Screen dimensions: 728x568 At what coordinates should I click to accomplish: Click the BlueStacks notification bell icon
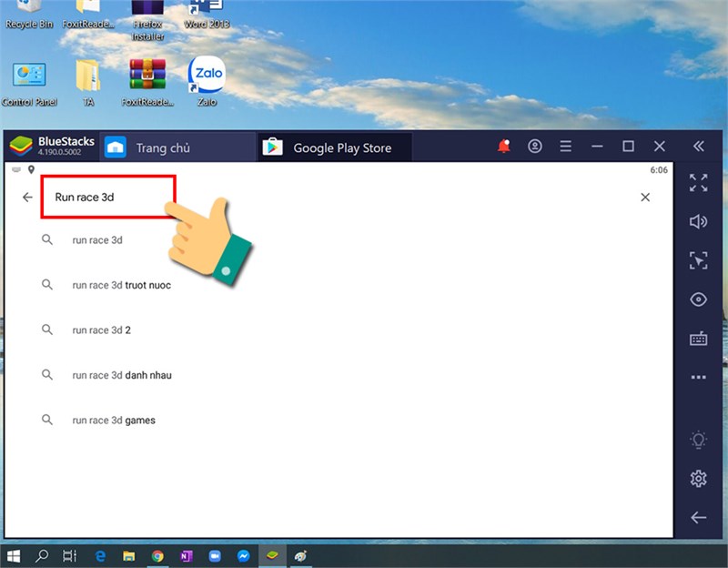click(x=504, y=147)
